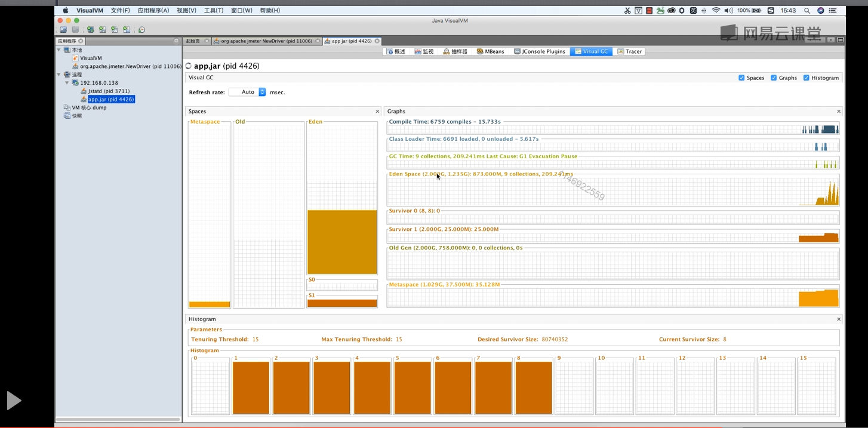The image size is (868, 428).
Task: Select Jstatd (pid 3711) in the tree
Action: click(109, 91)
